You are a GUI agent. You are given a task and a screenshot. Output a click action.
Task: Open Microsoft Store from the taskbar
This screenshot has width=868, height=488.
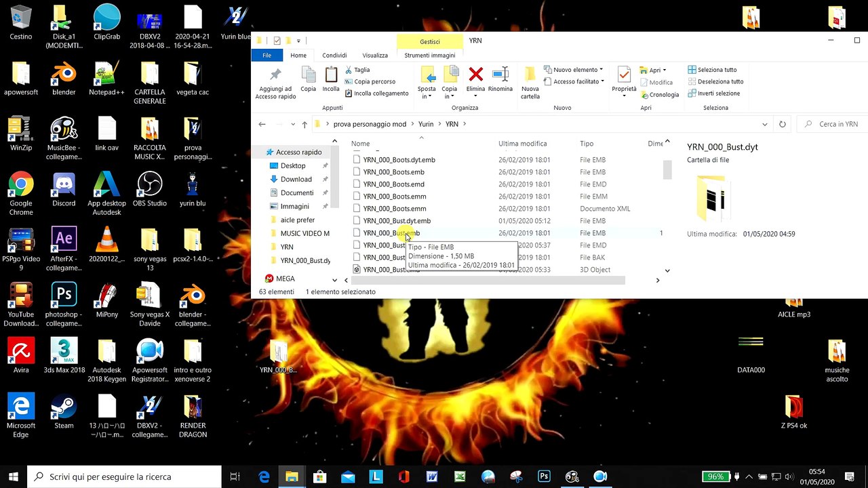[x=320, y=476]
